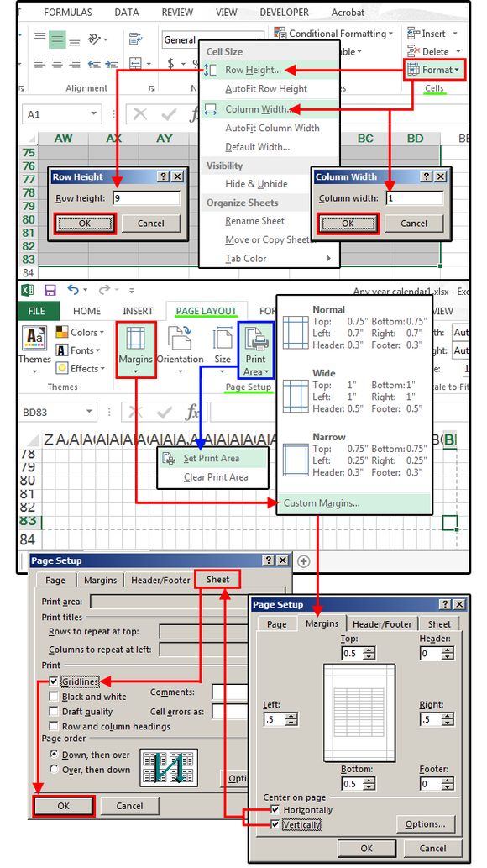Screen dimensions: 487x868
Task: Open the Tab Color submenu arrow
Action: tap(329, 259)
